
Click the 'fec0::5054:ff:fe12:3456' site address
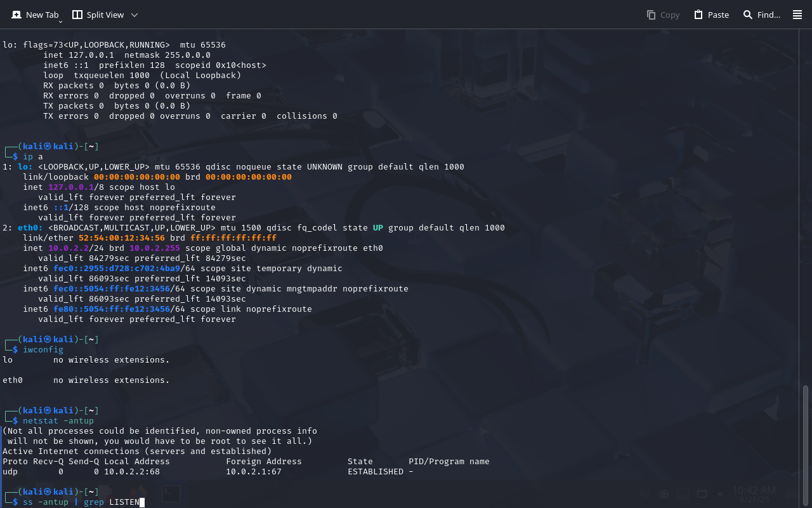pos(112,289)
